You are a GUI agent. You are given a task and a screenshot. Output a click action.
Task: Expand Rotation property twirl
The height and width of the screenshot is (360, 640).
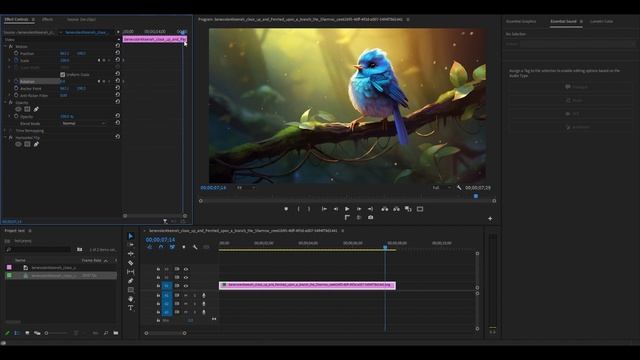pyautogui.click(x=10, y=81)
